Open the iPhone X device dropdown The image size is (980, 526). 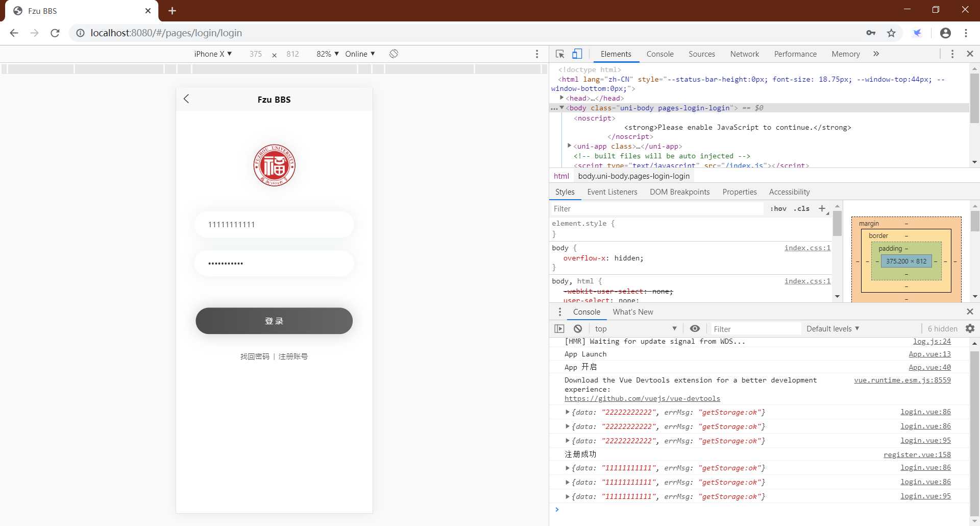[x=213, y=54]
